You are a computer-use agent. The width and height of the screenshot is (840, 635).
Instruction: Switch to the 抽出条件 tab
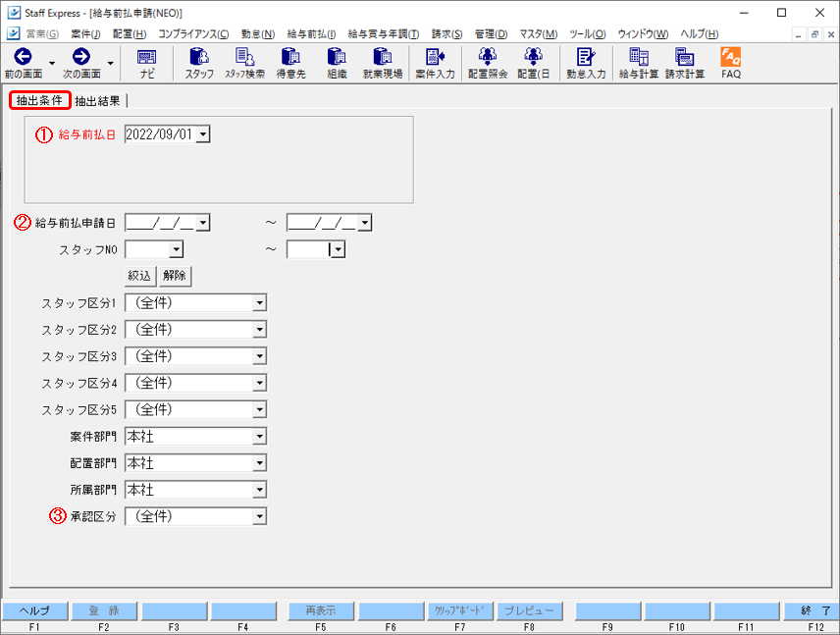[39, 100]
